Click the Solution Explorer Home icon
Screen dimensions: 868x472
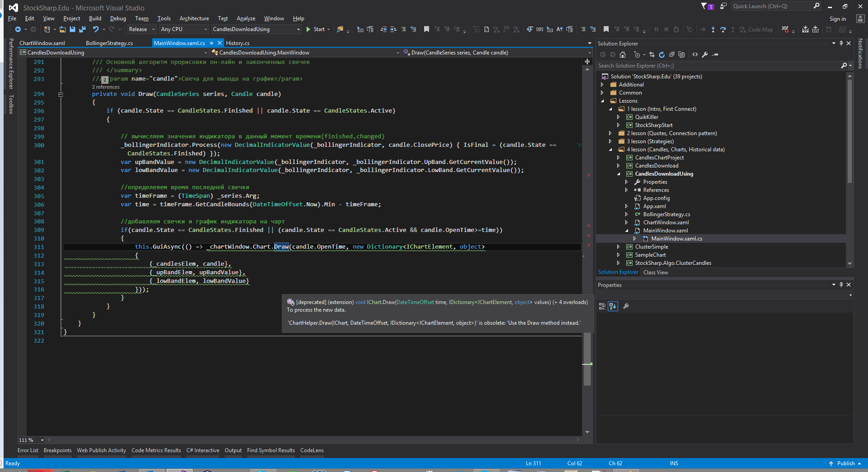point(623,54)
